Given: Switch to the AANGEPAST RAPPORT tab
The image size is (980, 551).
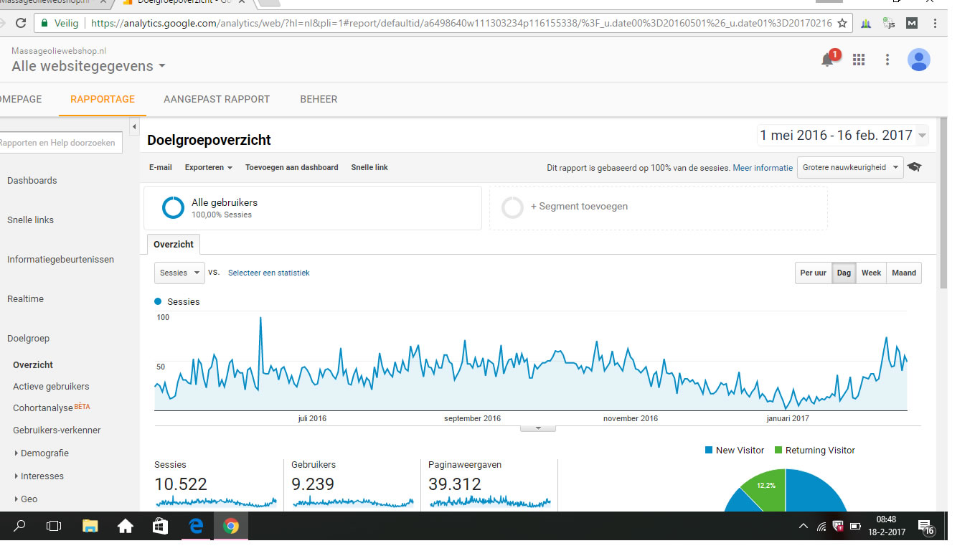Looking at the screenshot, I should coord(217,99).
